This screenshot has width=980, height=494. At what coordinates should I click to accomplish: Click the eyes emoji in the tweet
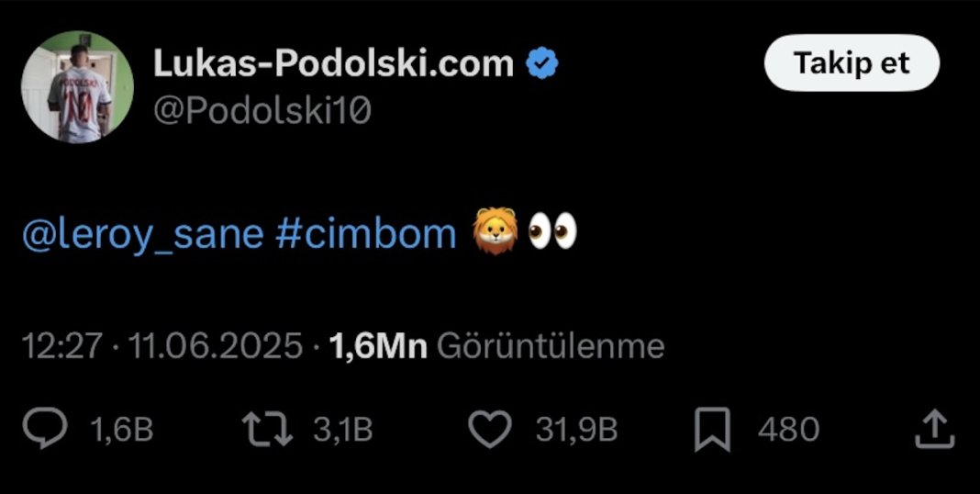553,233
